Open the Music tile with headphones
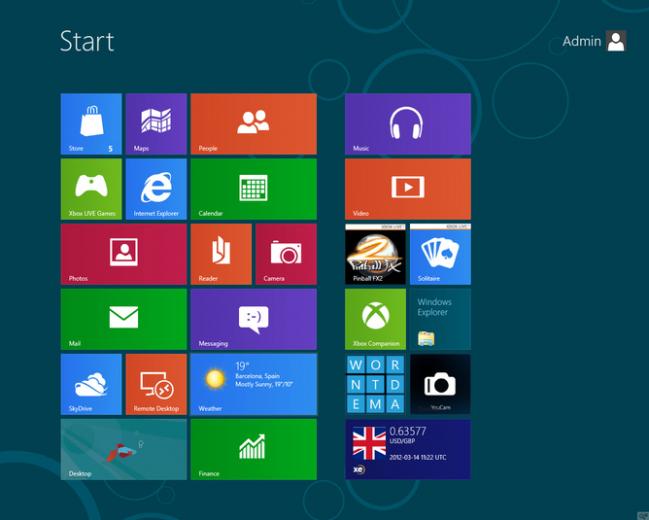Image resolution: width=649 pixels, height=520 pixels. tap(408, 124)
